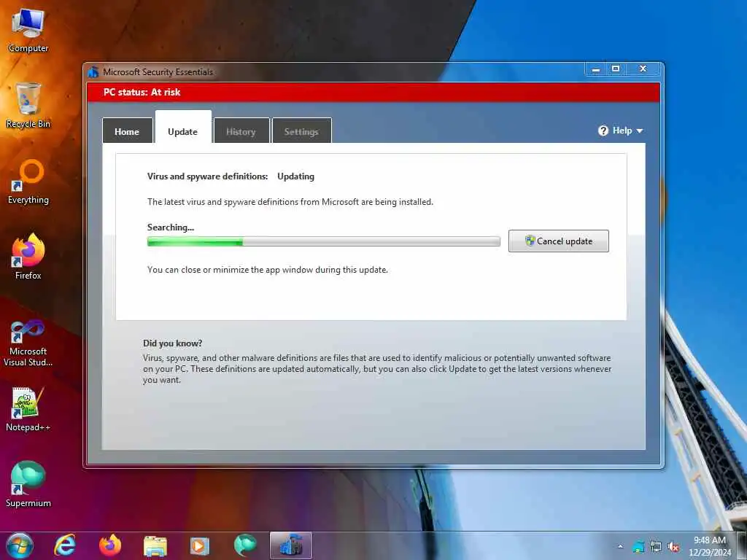
Task: Click the Security Essentials tray icon
Action: [x=638, y=547]
